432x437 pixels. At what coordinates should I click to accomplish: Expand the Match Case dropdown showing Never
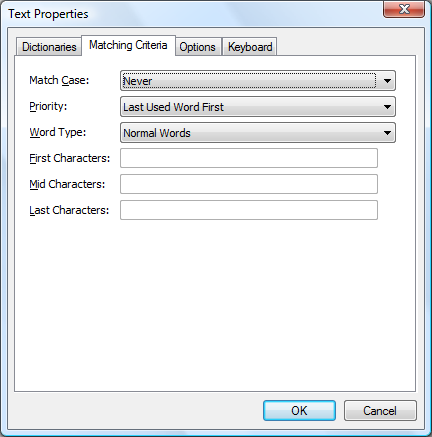click(258, 81)
